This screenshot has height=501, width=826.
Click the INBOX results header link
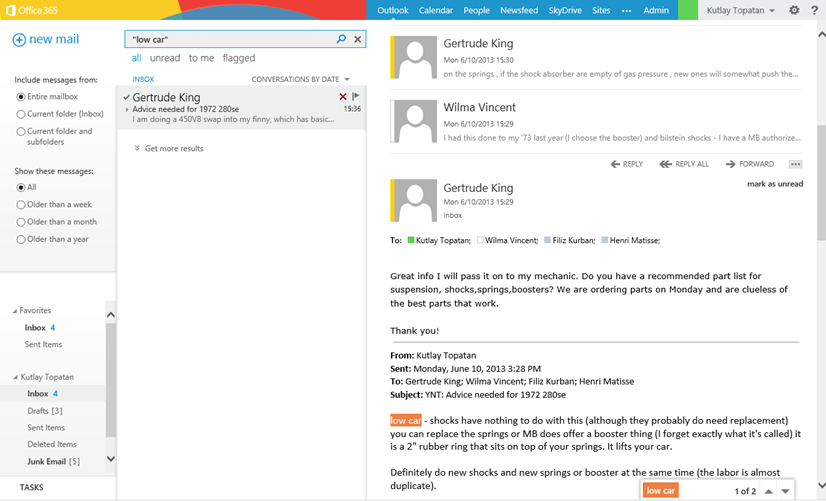click(143, 79)
